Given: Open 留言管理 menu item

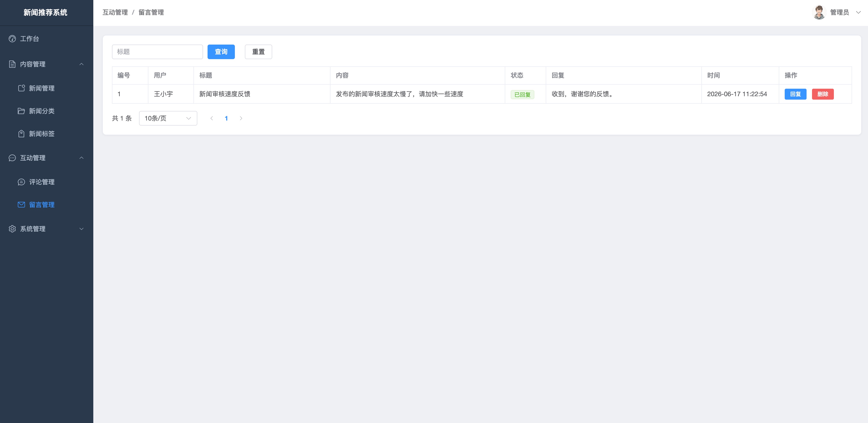Looking at the screenshot, I should pyautogui.click(x=46, y=205).
